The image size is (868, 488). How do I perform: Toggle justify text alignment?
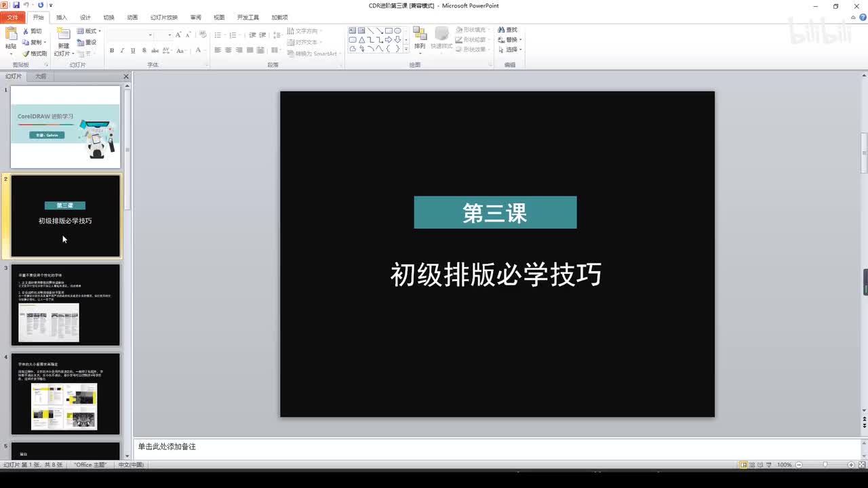click(250, 50)
